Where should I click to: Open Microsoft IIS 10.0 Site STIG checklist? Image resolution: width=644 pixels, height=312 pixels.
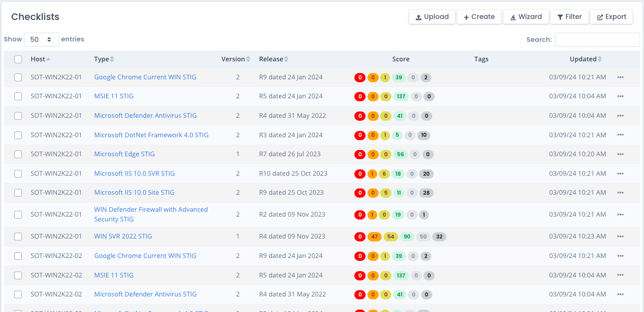tap(134, 193)
